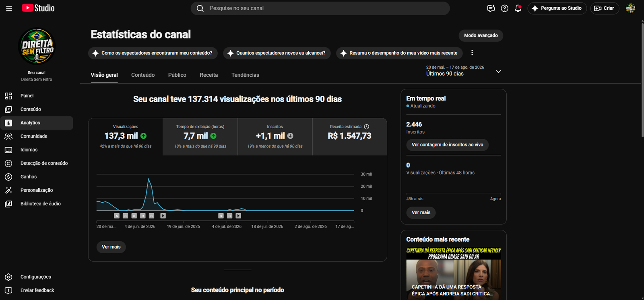Go to Painel via its dashboard icon
The height and width of the screenshot is (300, 644).
tap(8, 96)
